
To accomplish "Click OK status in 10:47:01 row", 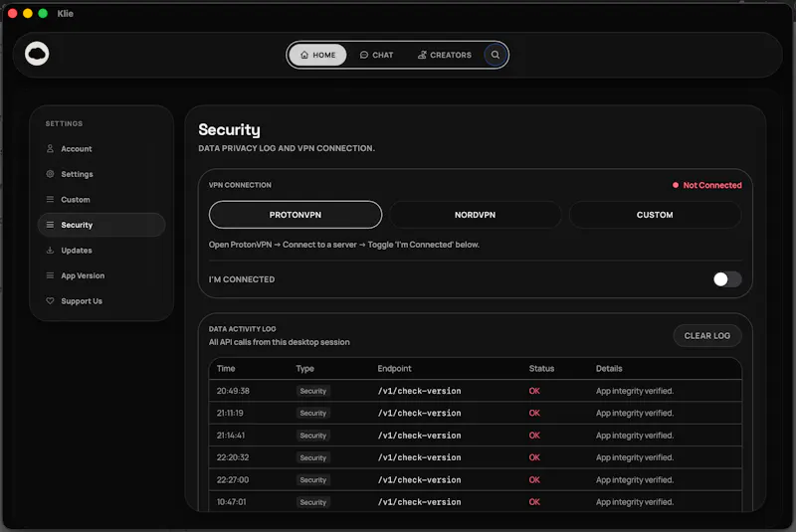I will click(x=534, y=502).
